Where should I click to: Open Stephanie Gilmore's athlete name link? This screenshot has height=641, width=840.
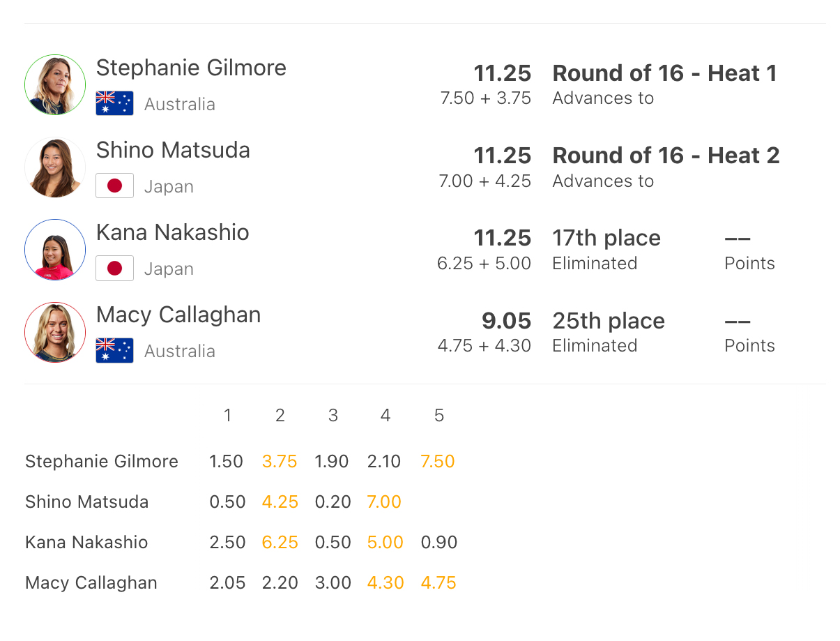pos(191,68)
